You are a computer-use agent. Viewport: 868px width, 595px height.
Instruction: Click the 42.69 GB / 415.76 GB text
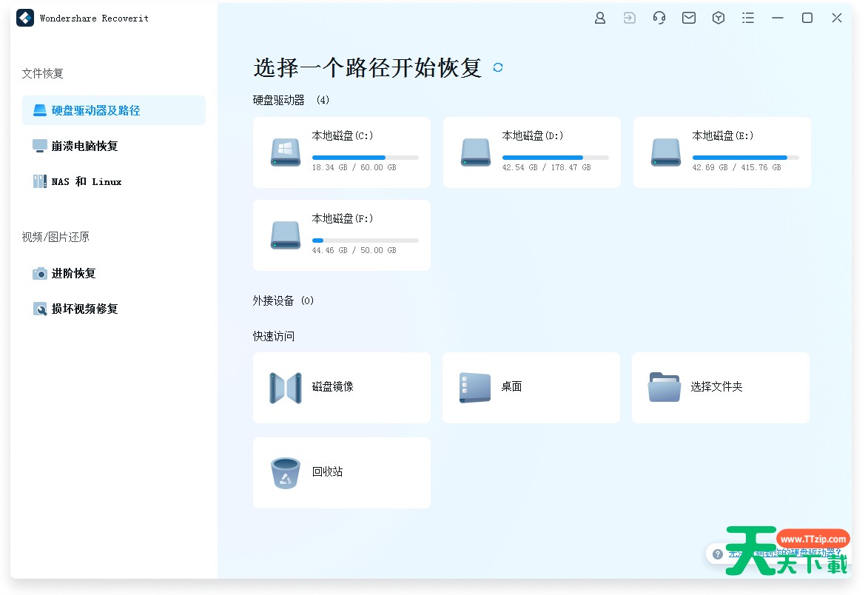737,167
